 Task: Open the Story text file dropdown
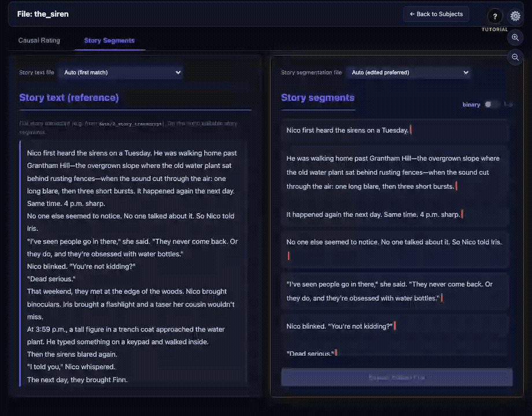(x=121, y=72)
